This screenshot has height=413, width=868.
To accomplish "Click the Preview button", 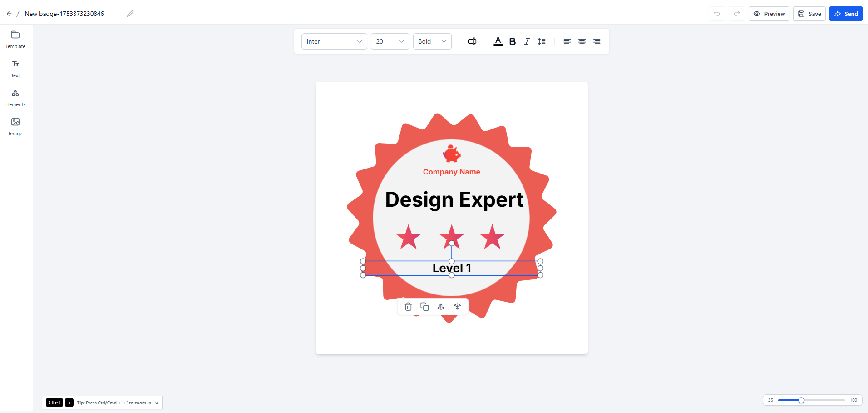I will (x=769, y=14).
